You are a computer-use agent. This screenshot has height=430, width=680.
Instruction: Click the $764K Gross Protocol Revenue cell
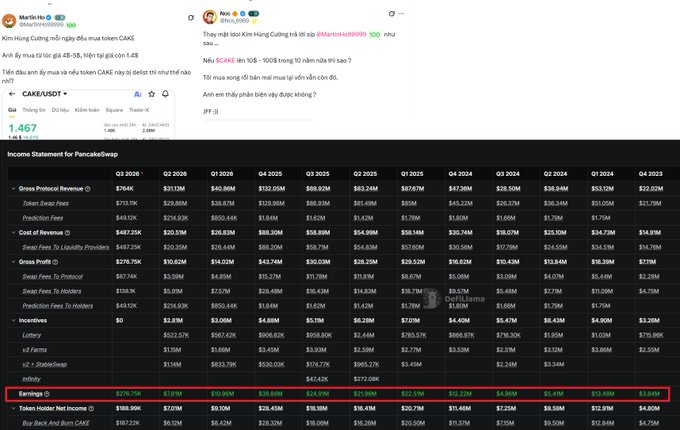pyautogui.click(x=124, y=189)
